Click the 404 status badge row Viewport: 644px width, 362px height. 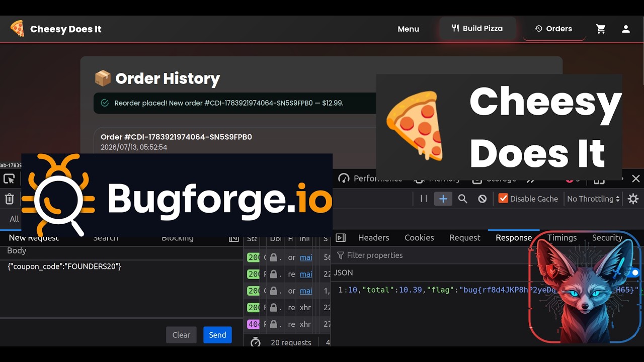[253, 324]
